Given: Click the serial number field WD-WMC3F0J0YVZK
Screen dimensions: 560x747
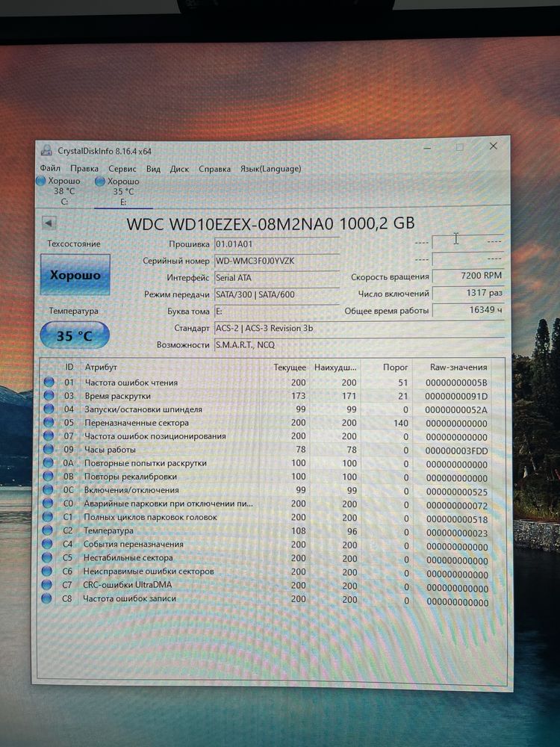Looking at the screenshot, I should point(277,261).
